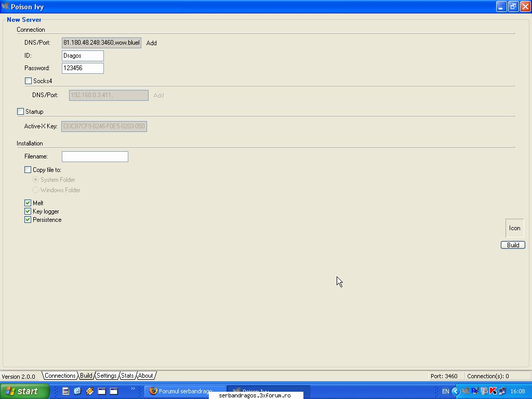
Task: Click the Connection DNS/Port address field
Action: [x=101, y=43]
